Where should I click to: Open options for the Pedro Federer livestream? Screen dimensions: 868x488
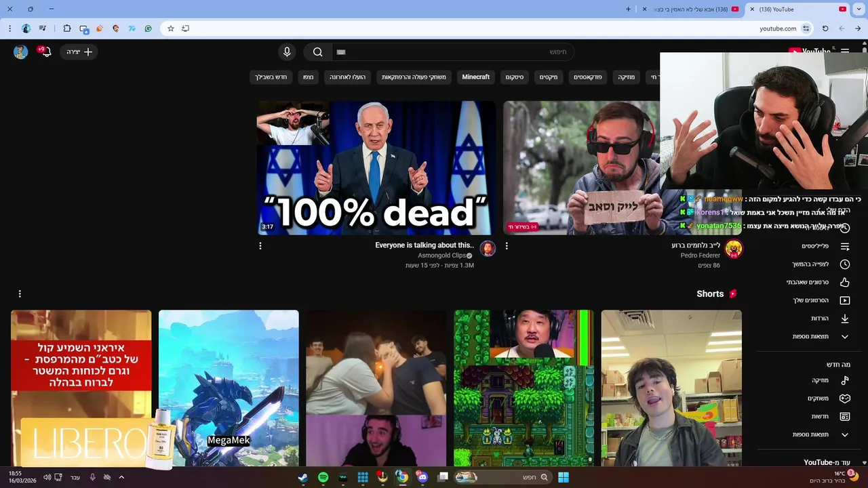[x=507, y=246]
